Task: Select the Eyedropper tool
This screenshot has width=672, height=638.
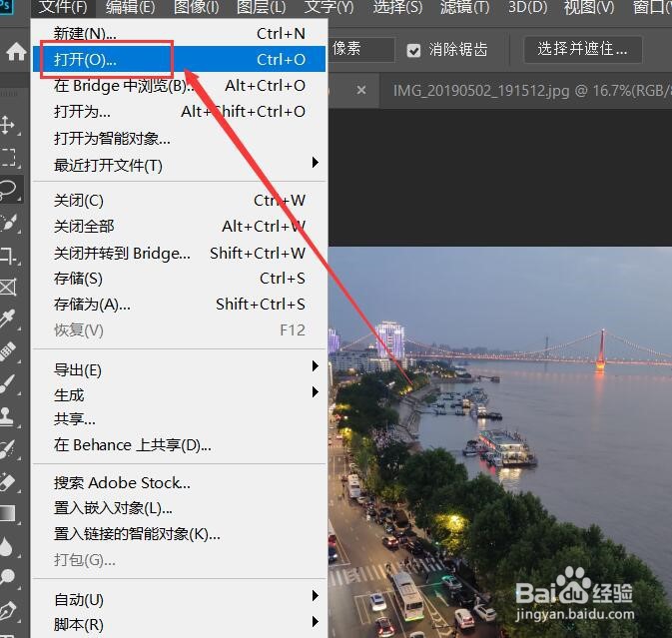Action: pyautogui.click(x=8, y=319)
